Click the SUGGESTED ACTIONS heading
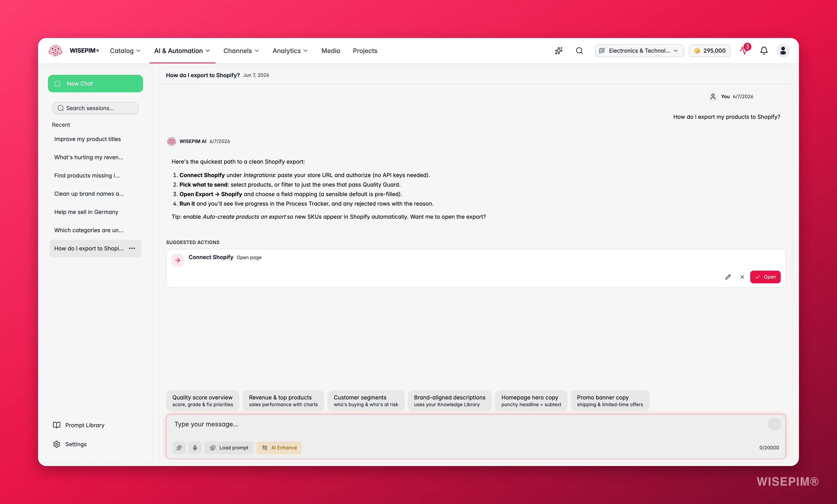 193,242
